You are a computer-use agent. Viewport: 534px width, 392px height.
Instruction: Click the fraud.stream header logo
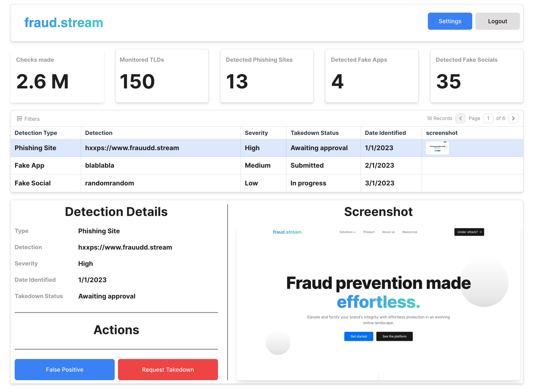pos(64,23)
